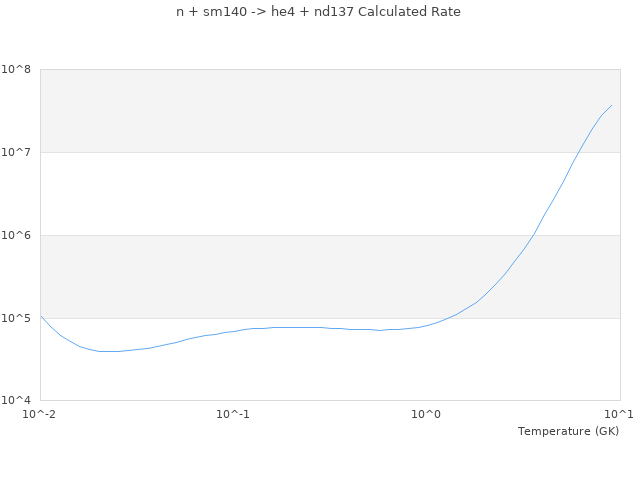Click the 10^6 y-axis tick label
This screenshot has height=480, width=640.
17,235
